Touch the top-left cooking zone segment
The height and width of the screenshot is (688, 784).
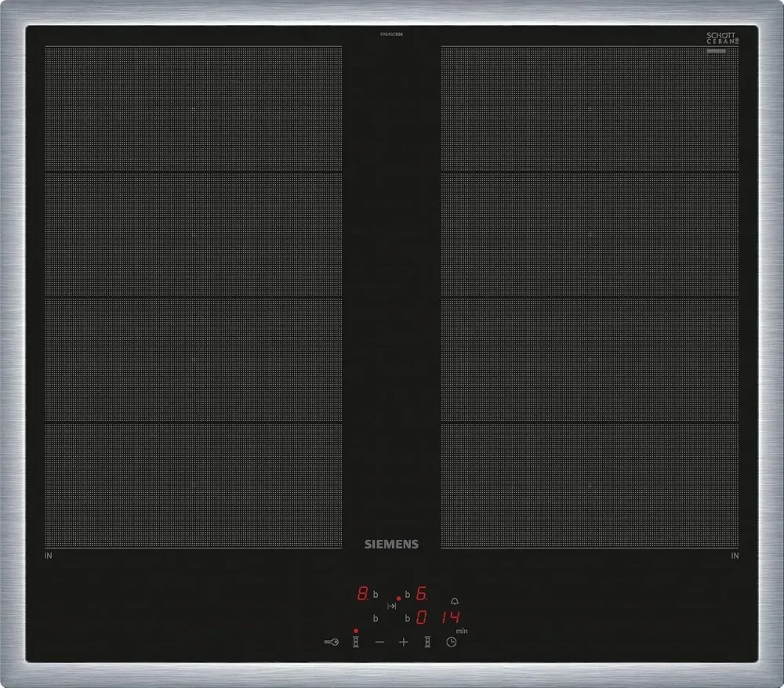[193, 109]
